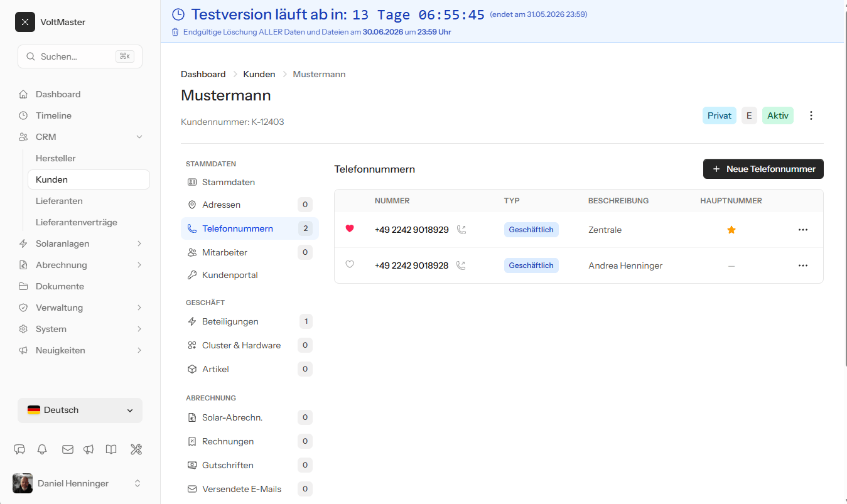
Task: Open Beteiligungen section
Action: (250, 321)
